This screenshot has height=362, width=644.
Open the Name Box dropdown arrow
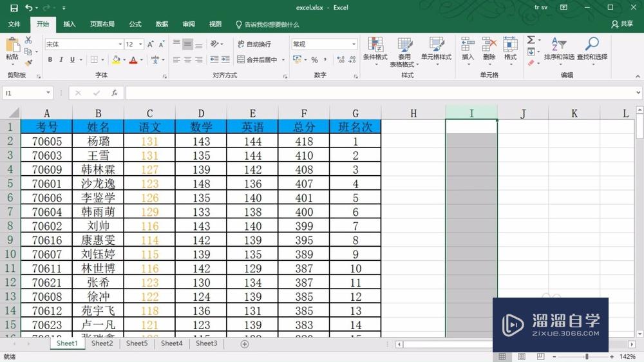(x=48, y=93)
